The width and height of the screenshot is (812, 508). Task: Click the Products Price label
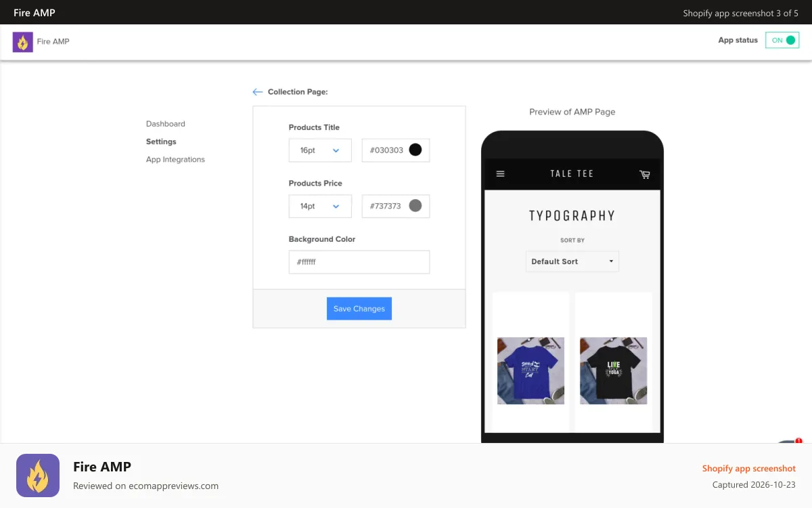tap(315, 184)
